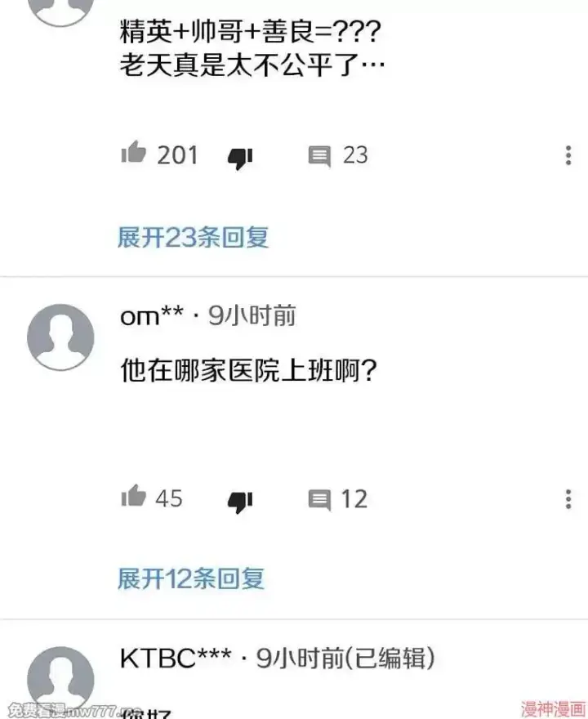Open om** user avatar
This screenshot has height=719, width=588.
tap(60, 337)
